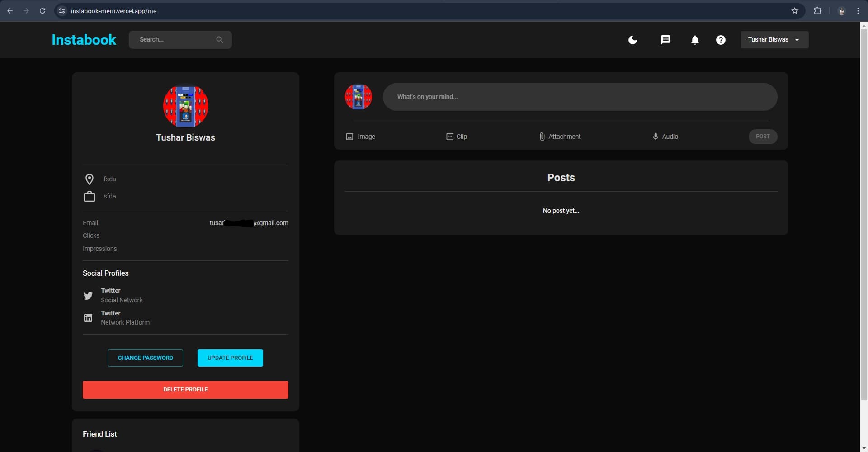Add a clip to the post
Viewport: 868px width, 452px height.
tap(457, 137)
